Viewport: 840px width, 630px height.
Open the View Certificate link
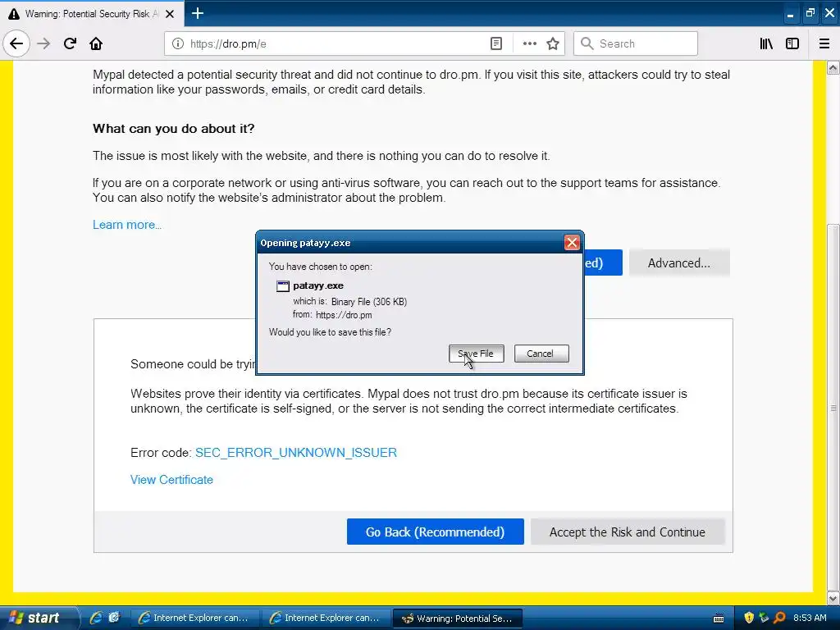(x=171, y=479)
